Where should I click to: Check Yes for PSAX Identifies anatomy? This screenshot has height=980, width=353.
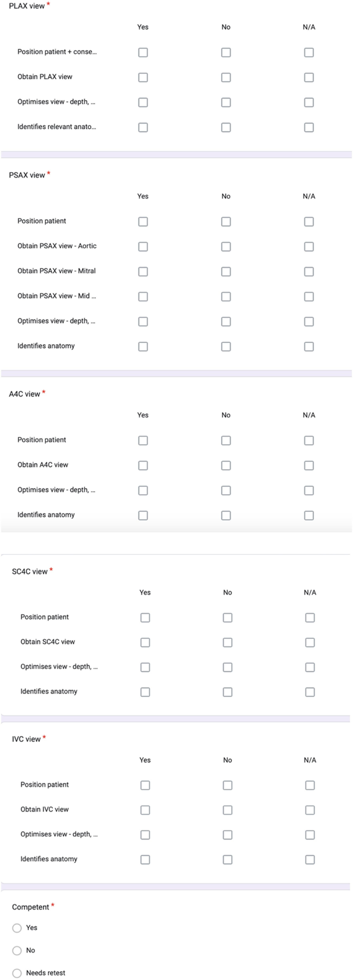143,347
